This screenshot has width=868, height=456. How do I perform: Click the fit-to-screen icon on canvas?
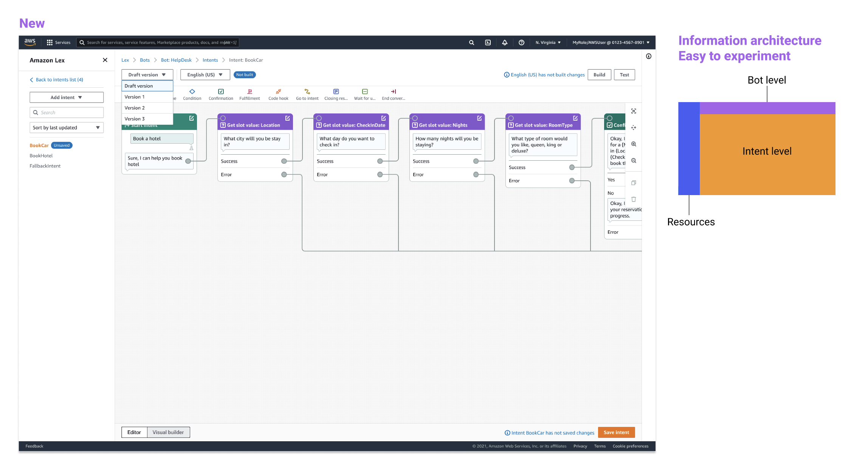634,111
